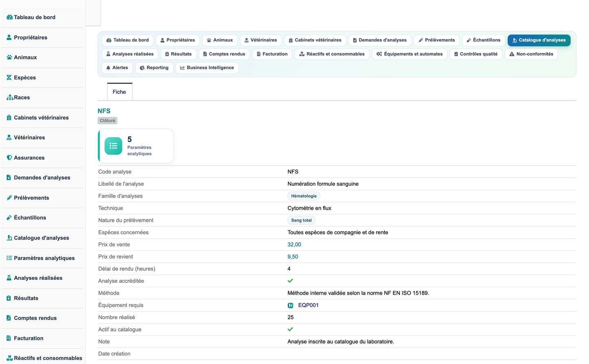Viewport: 589px width, 364px height.
Task: Click the NFS record title
Action: coord(104,111)
